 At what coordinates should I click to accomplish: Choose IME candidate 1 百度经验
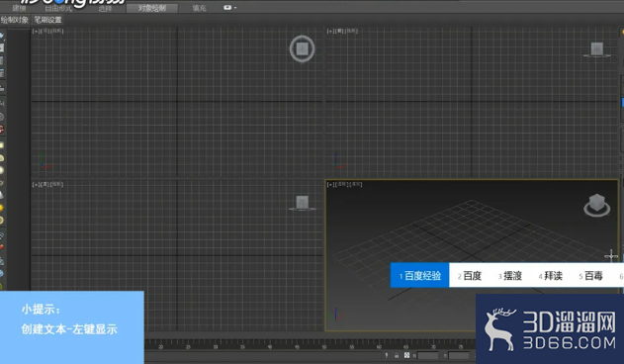click(420, 275)
